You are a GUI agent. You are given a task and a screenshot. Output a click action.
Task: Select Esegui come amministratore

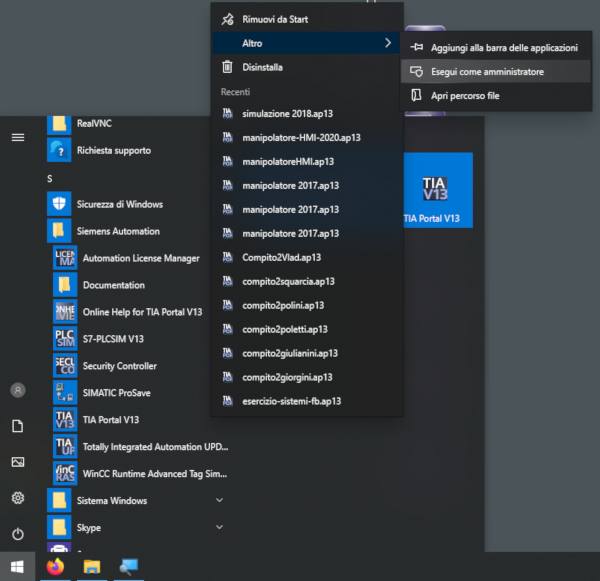[487, 72]
